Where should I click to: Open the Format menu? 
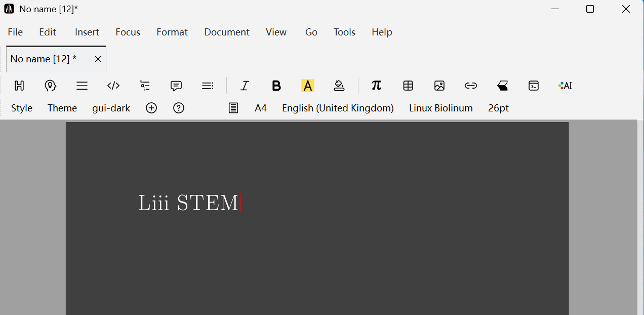[x=172, y=32]
